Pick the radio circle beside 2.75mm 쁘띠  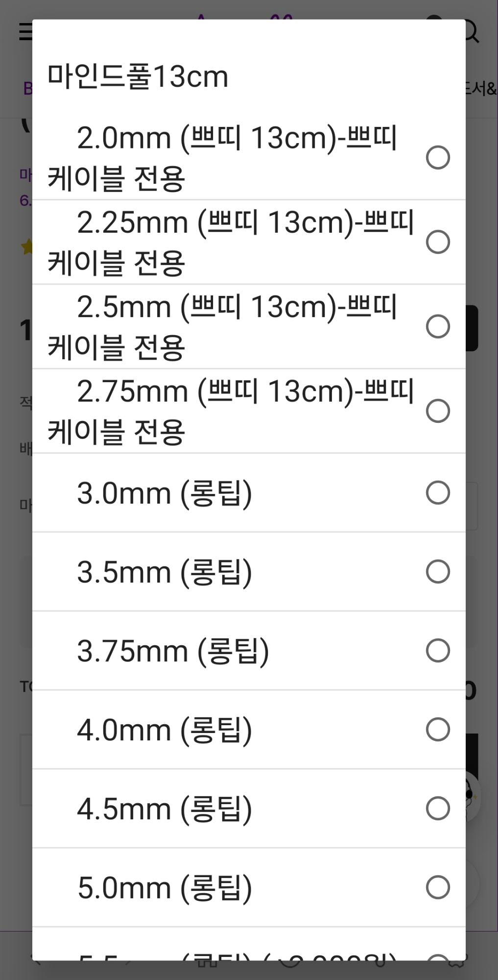(438, 411)
